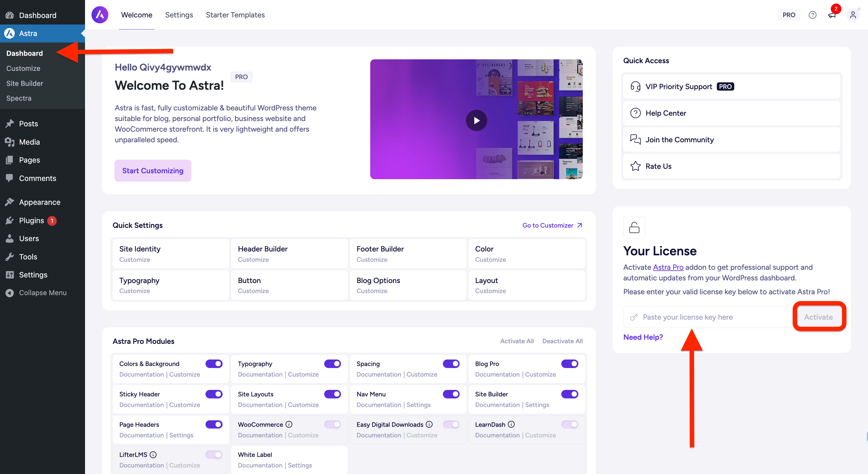The image size is (868, 474).
Task: Click WooCommerce module info icon
Action: 289,424
